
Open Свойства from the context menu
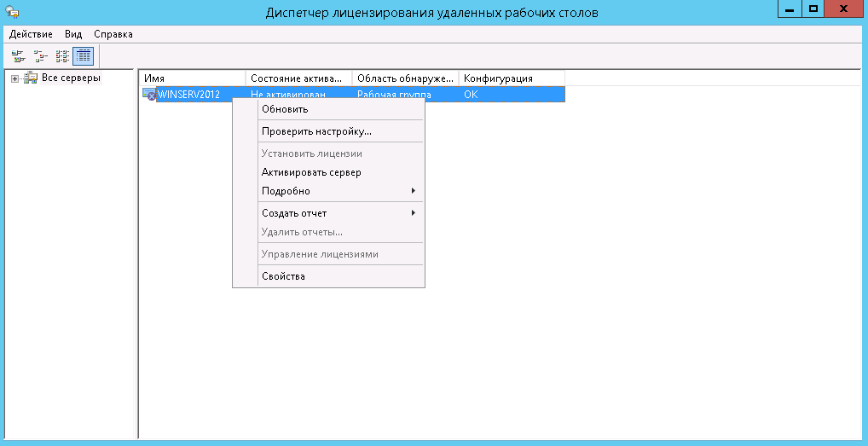pos(283,276)
